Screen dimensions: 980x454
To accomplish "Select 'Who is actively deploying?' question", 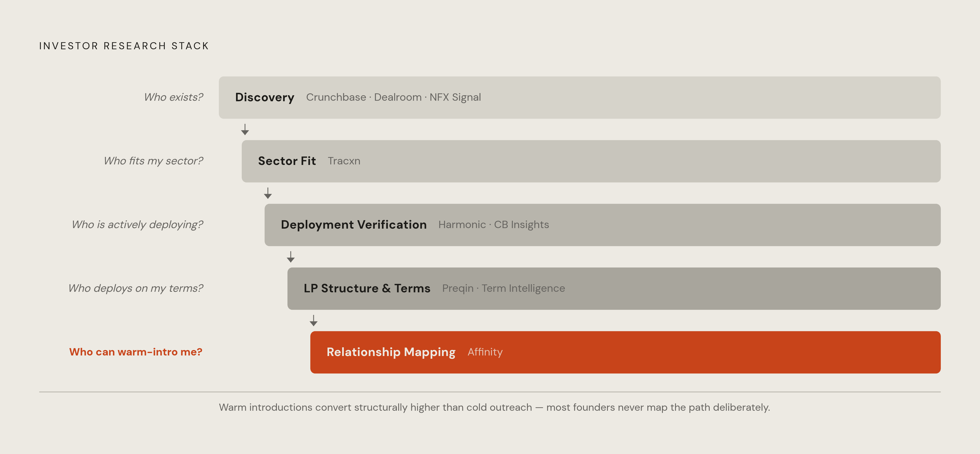I will (137, 225).
